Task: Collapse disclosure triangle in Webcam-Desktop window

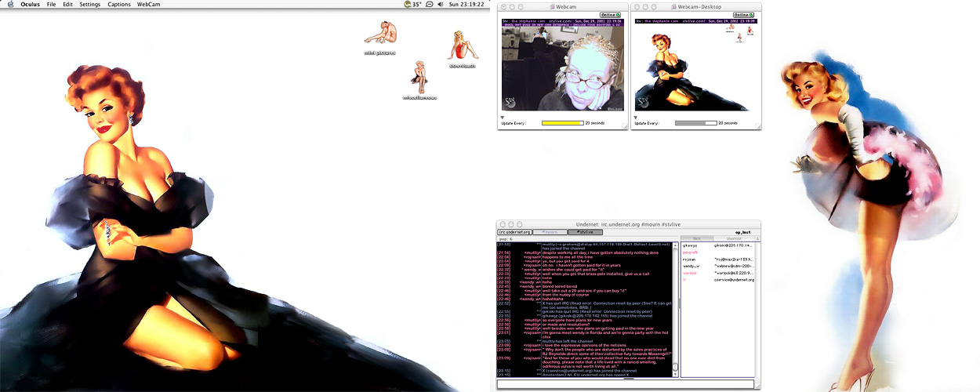Action: pyautogui.click(x=636, y=118)
